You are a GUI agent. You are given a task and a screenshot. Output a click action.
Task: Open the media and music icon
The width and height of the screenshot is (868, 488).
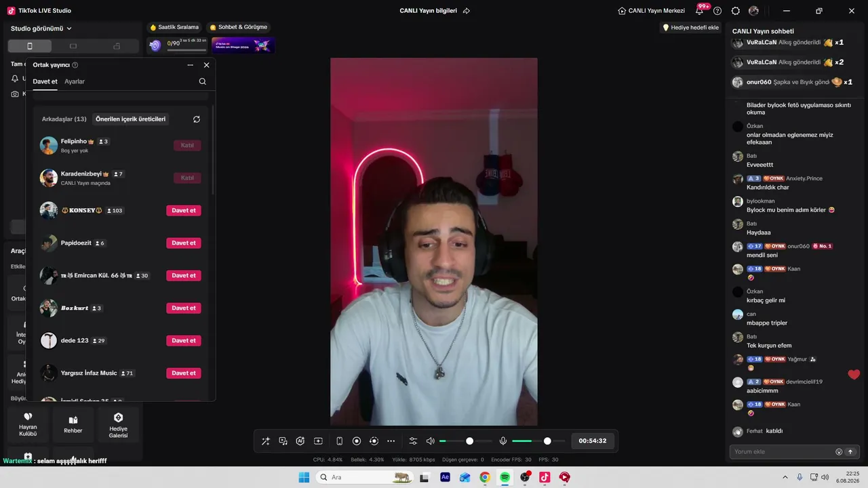[283, 441]
